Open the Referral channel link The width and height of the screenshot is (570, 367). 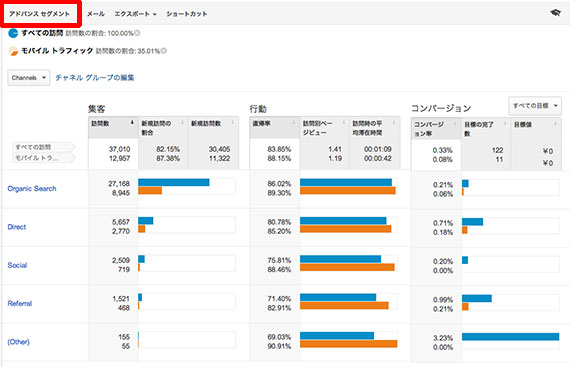coord(20,303)
